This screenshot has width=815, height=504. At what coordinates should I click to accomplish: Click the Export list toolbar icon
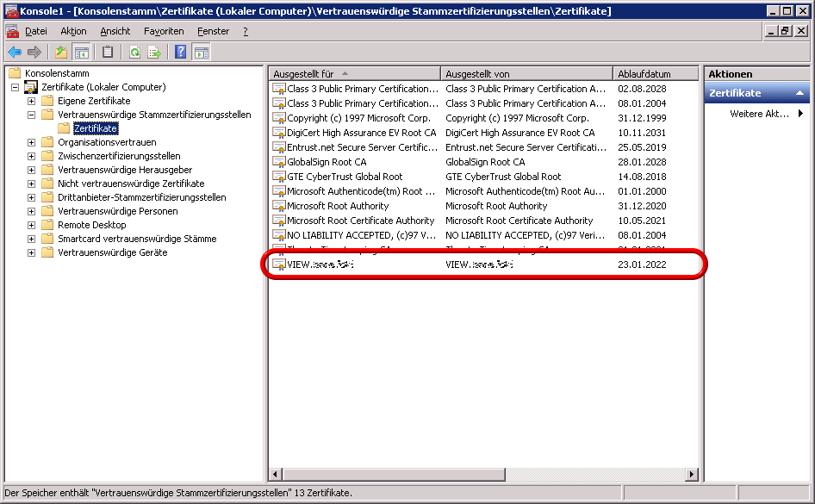[x=154, y=53]
